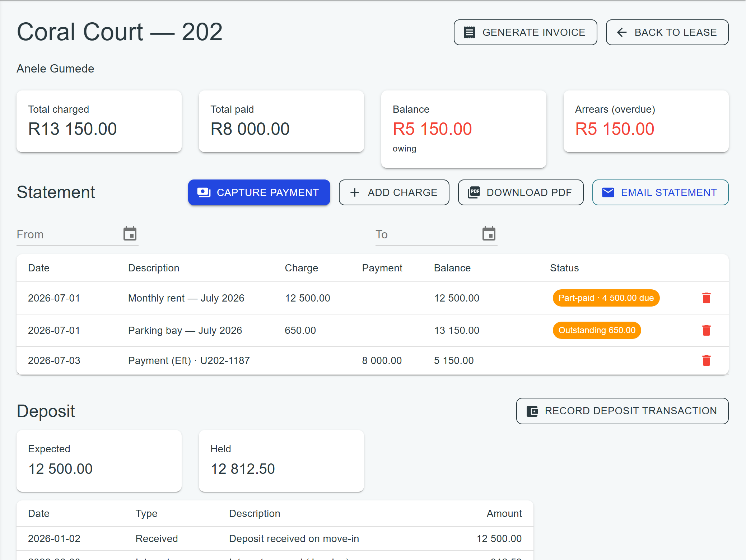Click the Received type cell
The image size is (746, 560).
pyautogui.click(x=157, y=538)
